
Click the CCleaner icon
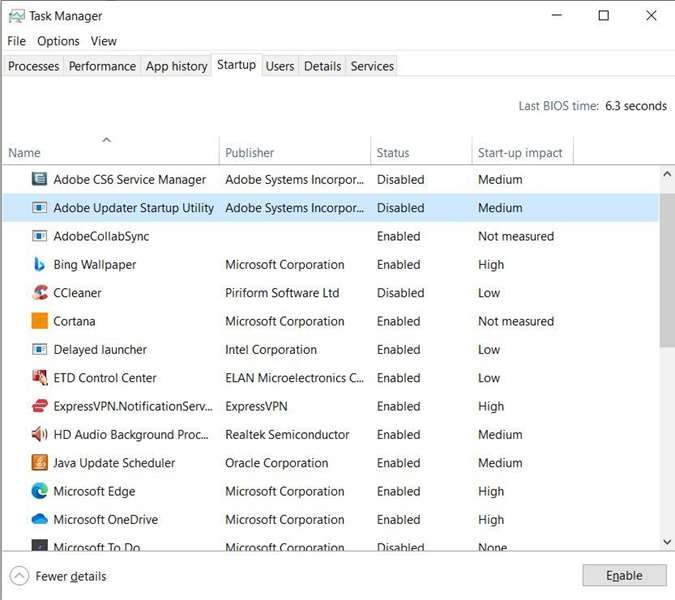pos(40,293)
